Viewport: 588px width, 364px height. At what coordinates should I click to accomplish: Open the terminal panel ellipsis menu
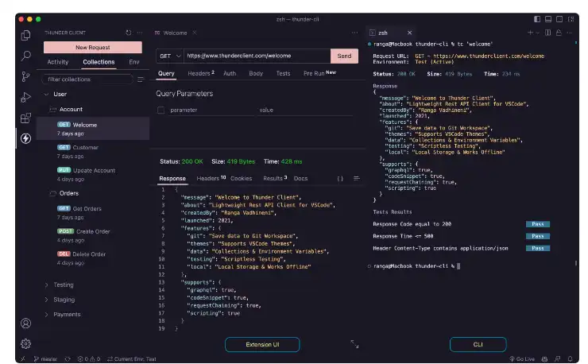pyautogui.click(x=570, y=33)
